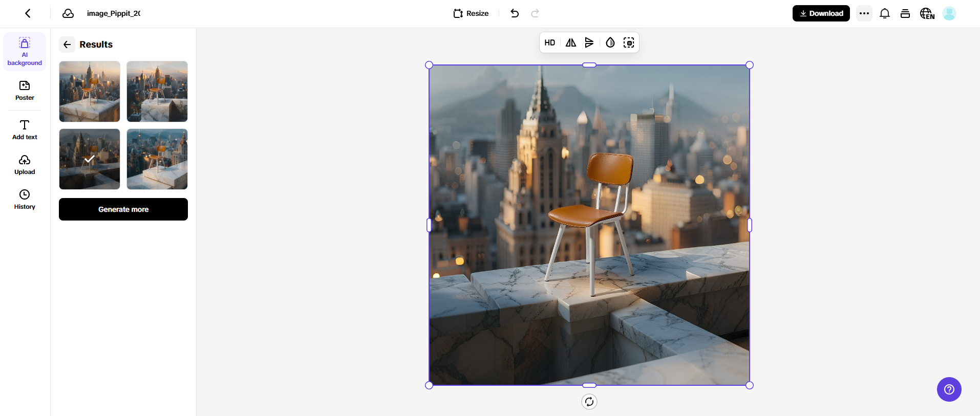Open the opacity droplet tool
The image size is (980, 416).
pyautogui.click(x=610, y=43)
